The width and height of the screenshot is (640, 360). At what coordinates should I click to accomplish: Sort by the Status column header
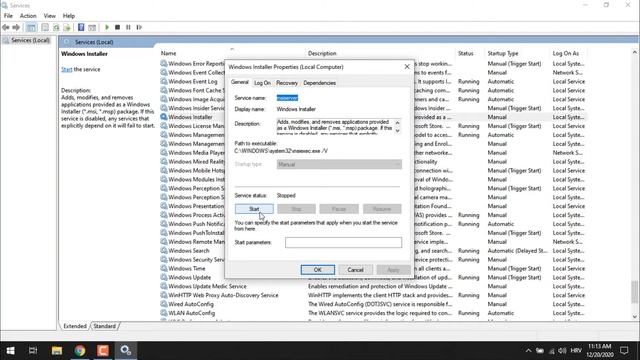coord(466,53)
